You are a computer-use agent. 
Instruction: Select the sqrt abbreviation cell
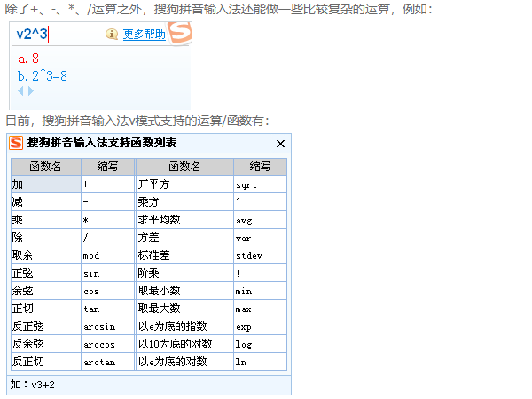coord(260,184)
